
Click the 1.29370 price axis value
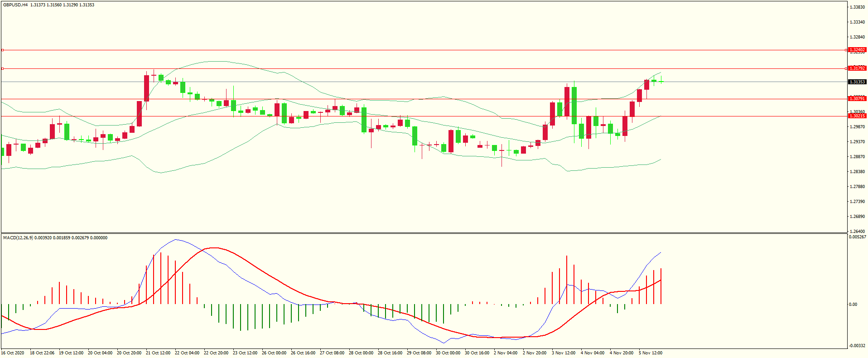click(858, 142)
